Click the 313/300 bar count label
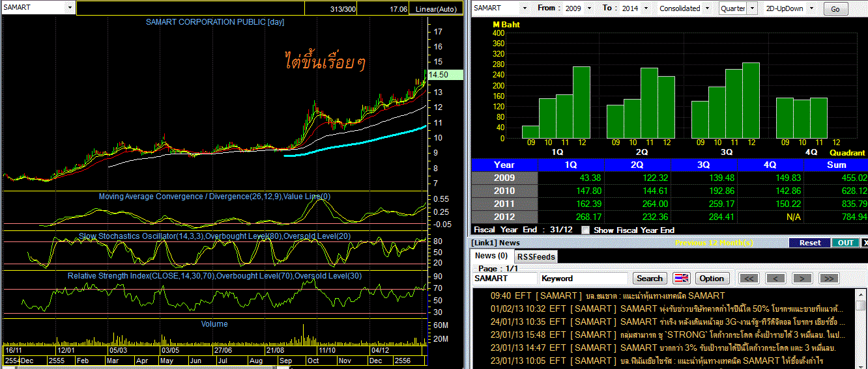Screen dimensions: 868x369 (x=343, y=9)
